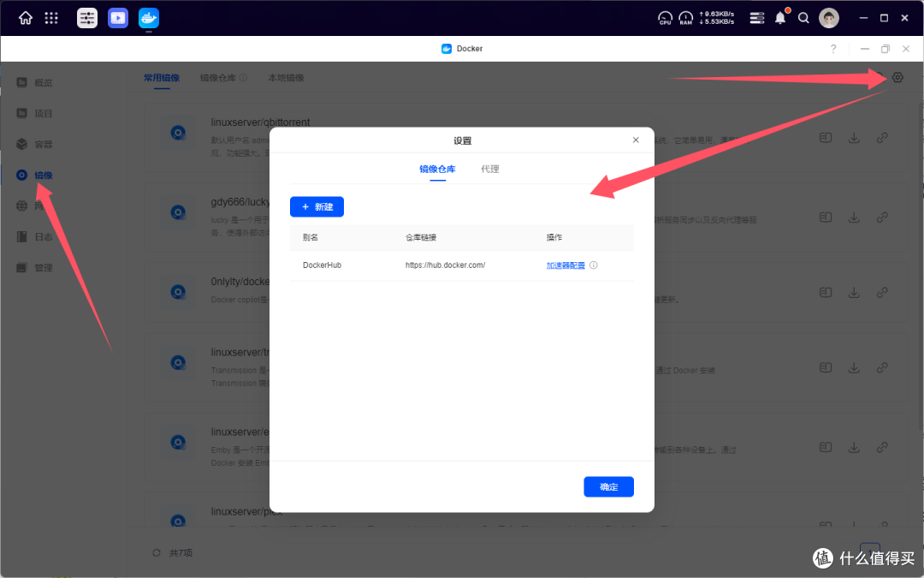Click the 操作 column header
Viewport: 924px width, 578px height.
coord(554,238)
